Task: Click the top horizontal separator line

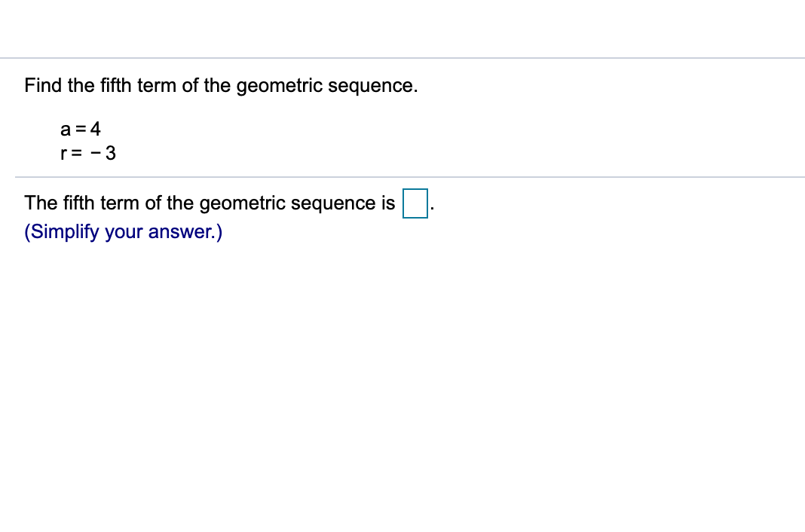Action: tap(402, 58)
